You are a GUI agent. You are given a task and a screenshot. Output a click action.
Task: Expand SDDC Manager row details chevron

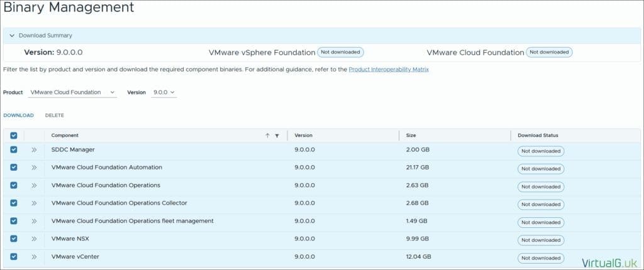(x=34, y=150)
